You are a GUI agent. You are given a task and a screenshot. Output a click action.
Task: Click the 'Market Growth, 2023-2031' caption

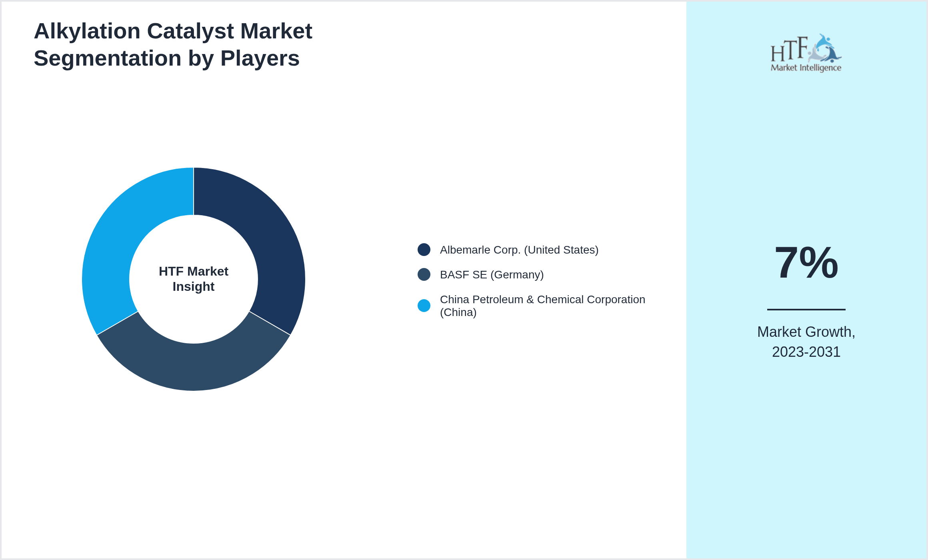coord(806,342)
